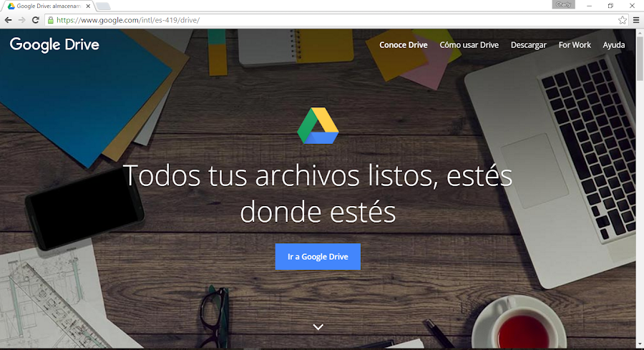Click the headline 'Todos tus archivos listos, estés donde estés'
644x350 pixels.
318,193
